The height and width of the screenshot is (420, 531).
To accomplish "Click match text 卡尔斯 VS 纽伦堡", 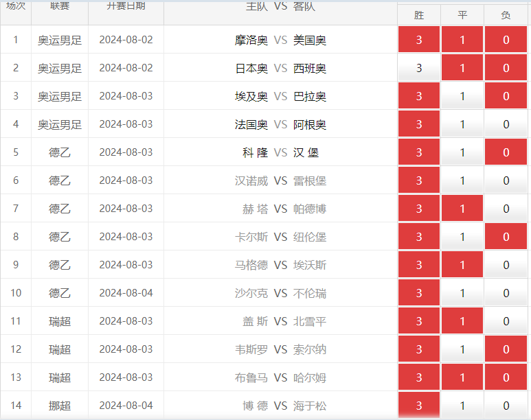I will coord(280,237).
